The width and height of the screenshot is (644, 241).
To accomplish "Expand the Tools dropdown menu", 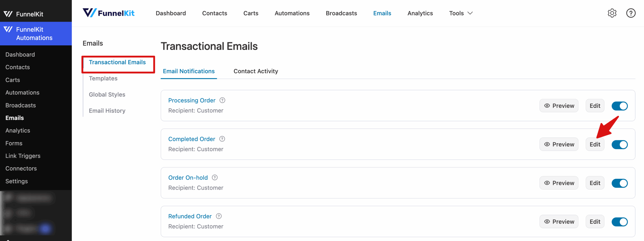I will coord(461,13).
